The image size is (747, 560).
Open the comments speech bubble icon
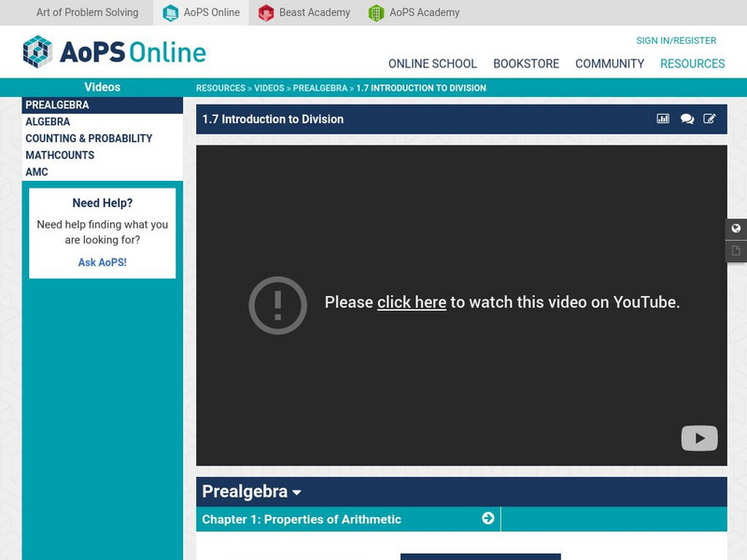click(x=687, y=119)
